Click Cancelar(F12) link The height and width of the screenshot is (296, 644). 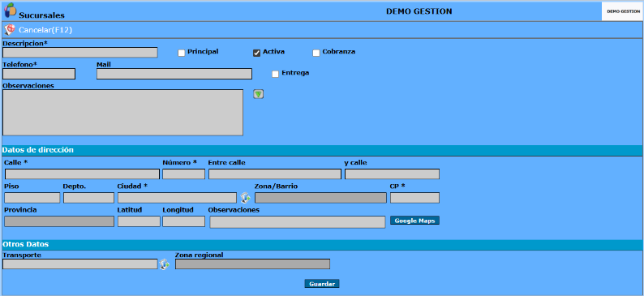pos(45,30)
